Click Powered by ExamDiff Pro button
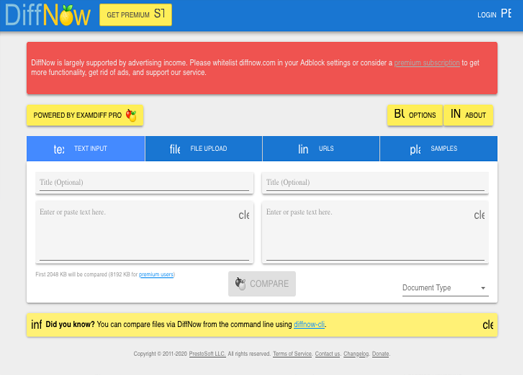 [85, 115]
